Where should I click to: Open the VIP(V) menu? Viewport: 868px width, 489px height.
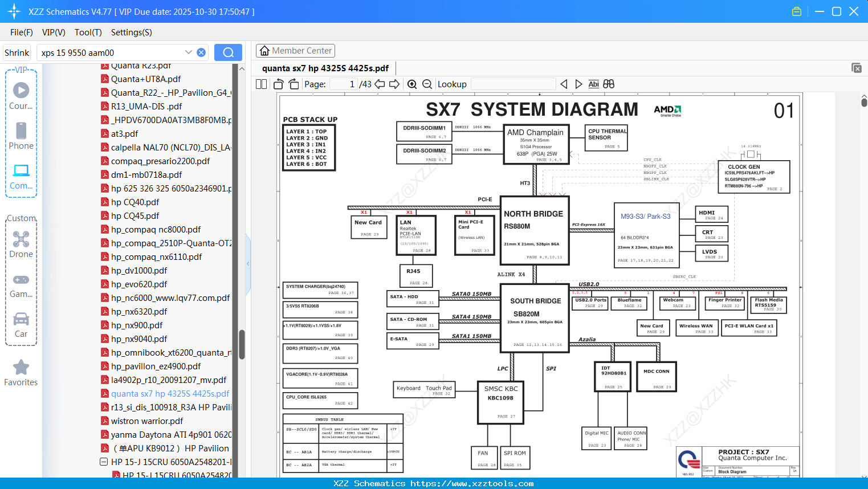click(x=54, y=32)
